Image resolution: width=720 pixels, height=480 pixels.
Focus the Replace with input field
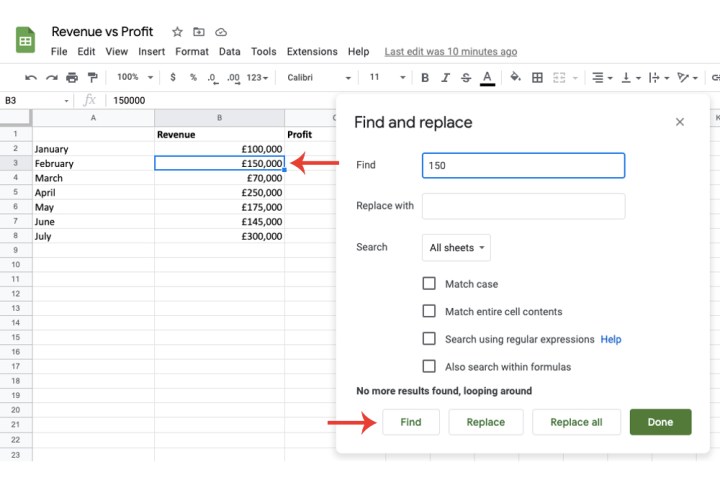pos(523,206)
